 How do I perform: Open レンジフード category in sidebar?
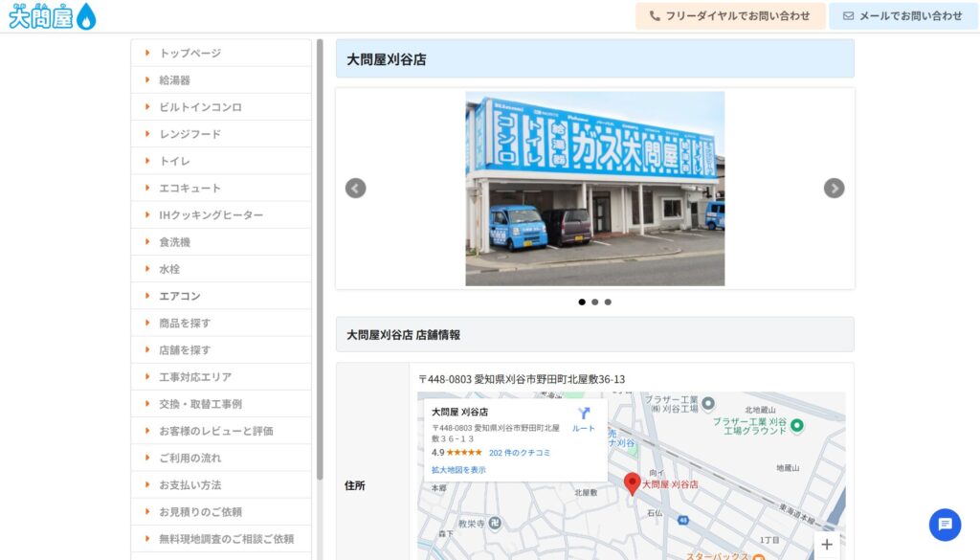221,134
